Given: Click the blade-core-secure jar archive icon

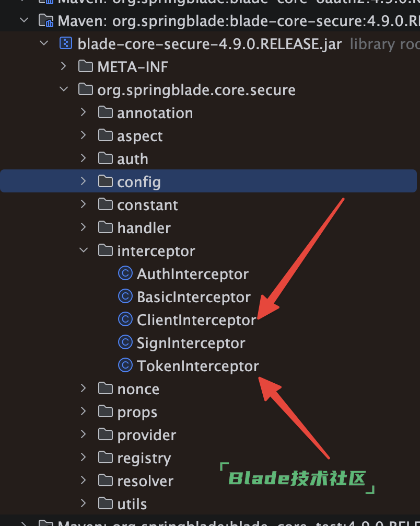Looking at the screenshot, I should pyautogui.click(x=65, y=43).
